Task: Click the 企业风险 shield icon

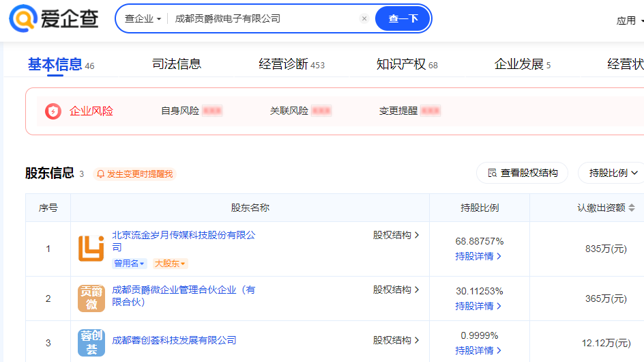Action: coord(53,111)
